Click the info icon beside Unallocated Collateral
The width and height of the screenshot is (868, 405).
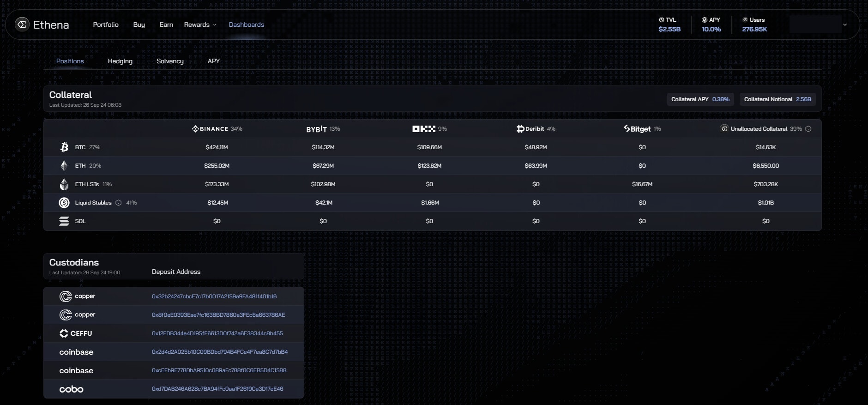coord(808,129)
